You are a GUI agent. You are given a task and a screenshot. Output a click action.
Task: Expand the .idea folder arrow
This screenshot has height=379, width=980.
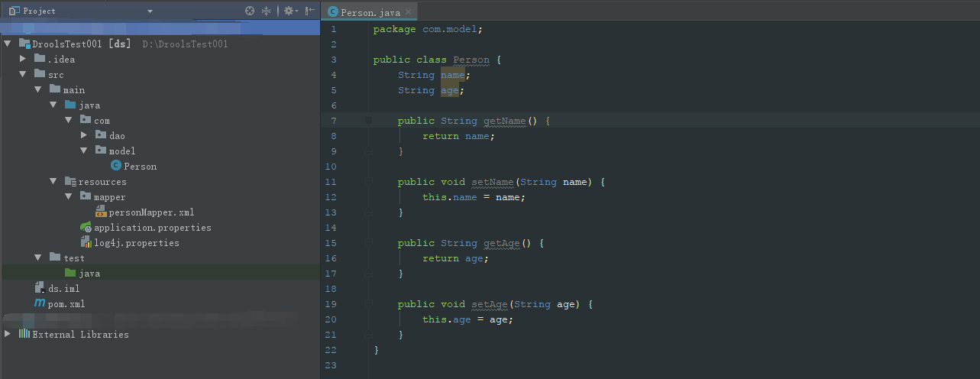click(23, 59)
